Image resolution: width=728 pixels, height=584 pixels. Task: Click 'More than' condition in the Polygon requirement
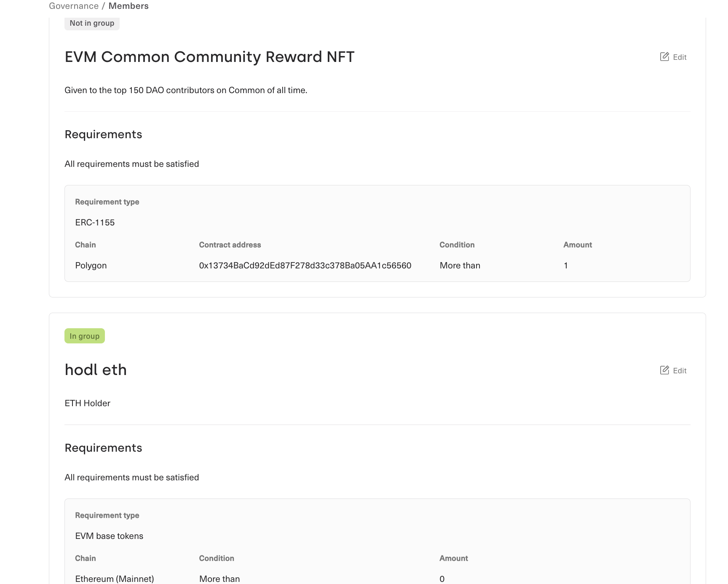(460, 265)
